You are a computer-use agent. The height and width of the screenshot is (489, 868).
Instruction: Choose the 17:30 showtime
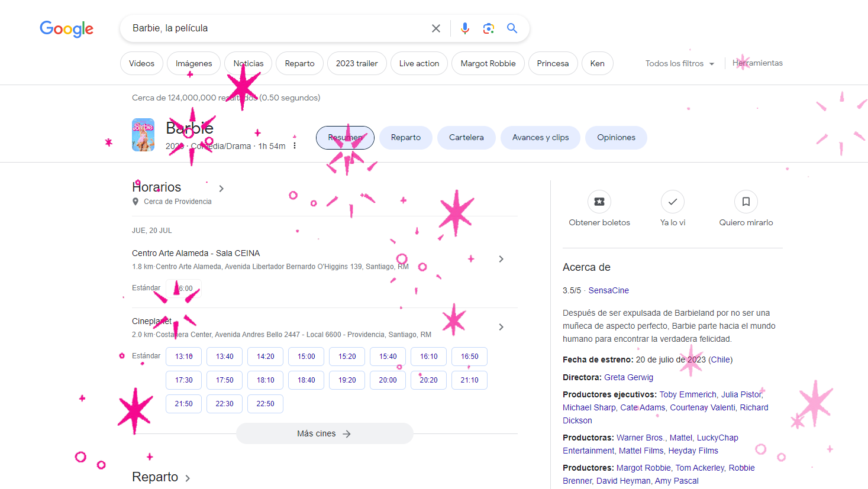(184, 380)
